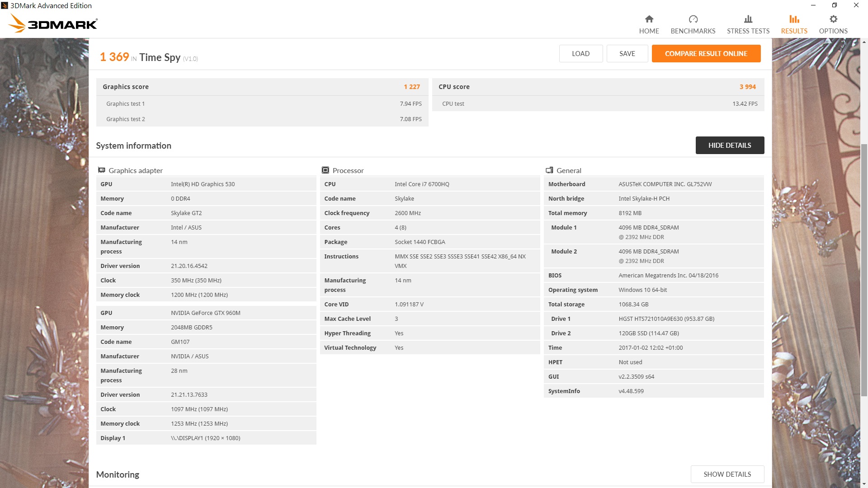Click CPU score value 3 994
This screenshot has height=488, width=868.
[748, 87]
